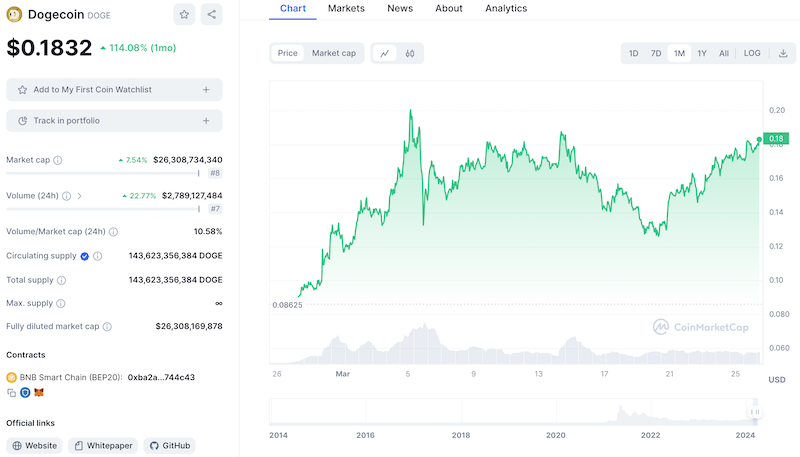The height and width of the screenshot is (457, 800).
Task: Click the plus on Track in portfolio
Action: [x=206, y=121]
